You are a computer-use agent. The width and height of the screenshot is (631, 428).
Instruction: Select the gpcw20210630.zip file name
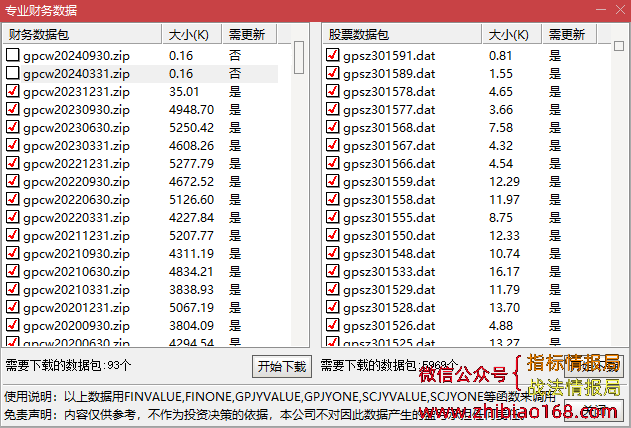[x=76, y=272]
